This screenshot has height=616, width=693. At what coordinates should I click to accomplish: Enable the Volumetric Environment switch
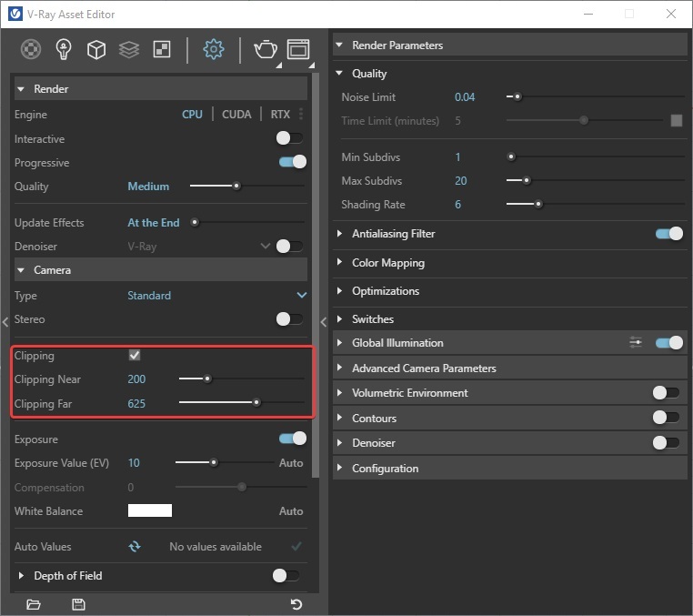click(667, 392)
